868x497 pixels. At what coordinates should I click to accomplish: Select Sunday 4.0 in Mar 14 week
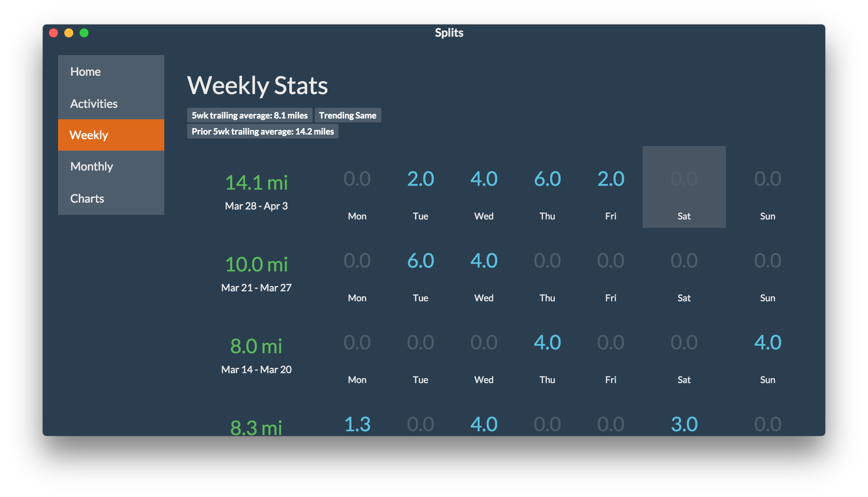tap(767, 343)
